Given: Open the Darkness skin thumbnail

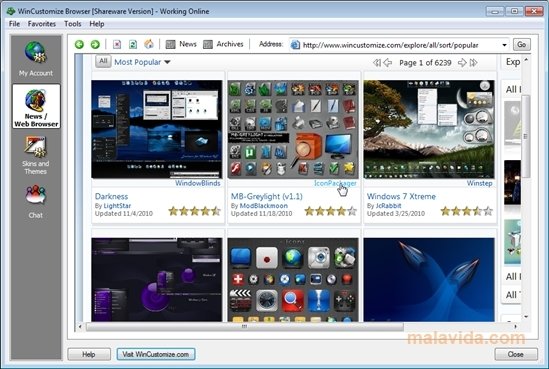Looking at the screenshot, I should [x=157, y=129].
